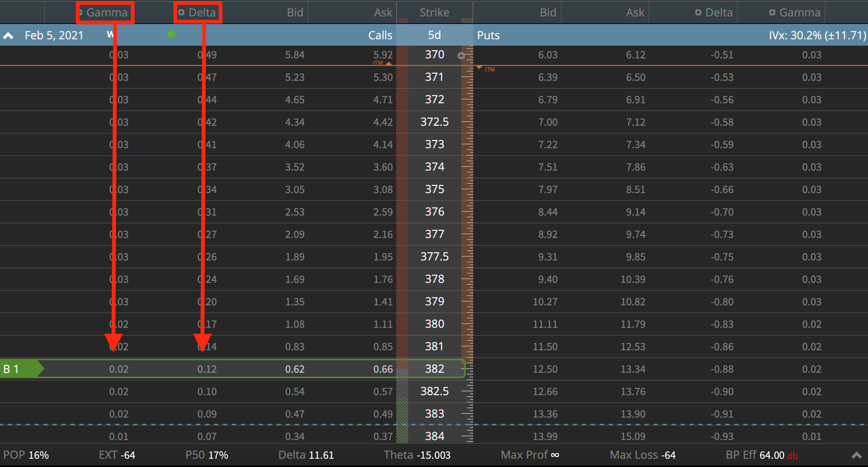Click put delta -0.51 at strike 370

pyautogui.click(x=722, y=55)
